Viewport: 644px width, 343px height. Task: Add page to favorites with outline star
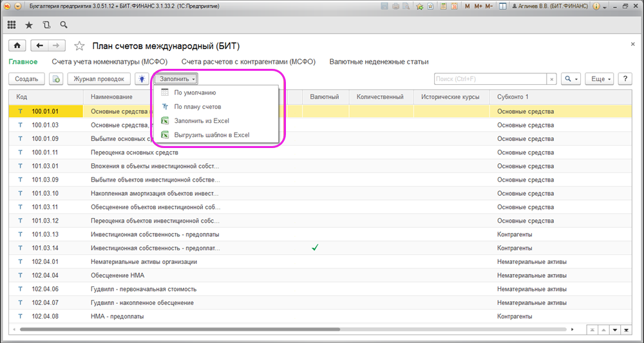[79, 46]
